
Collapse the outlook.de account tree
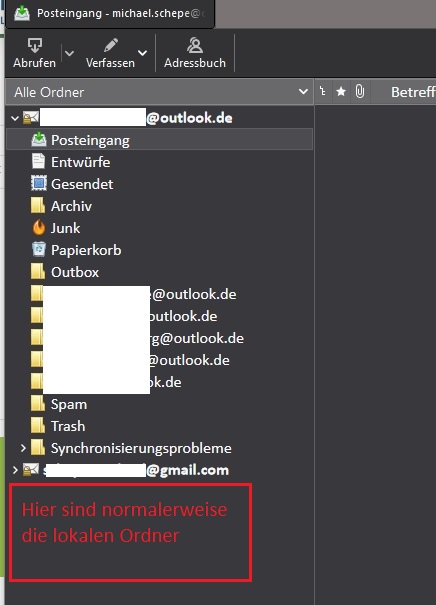pyautogui.click(x=15, y=118)
